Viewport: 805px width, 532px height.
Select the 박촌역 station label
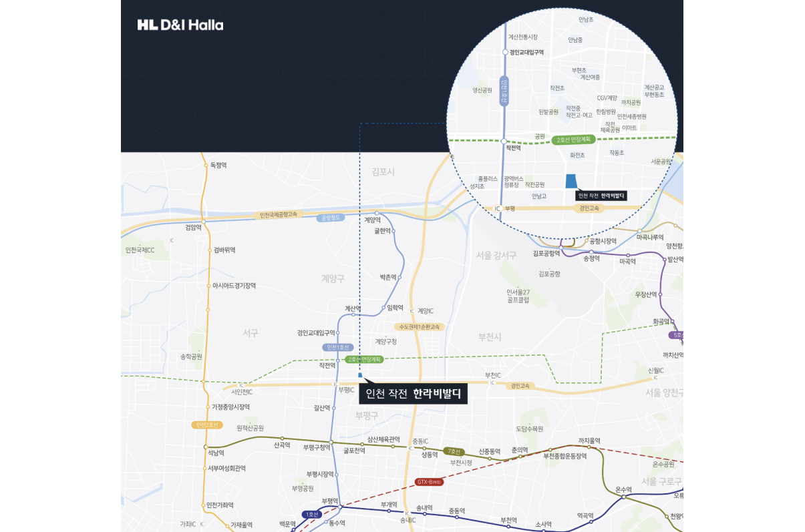click(388, 276)
